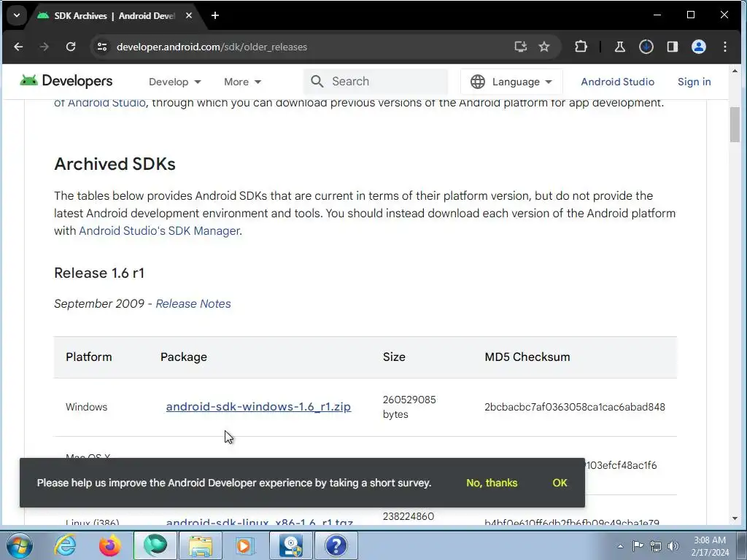Viewport: 747px width, 560px height.
Task: Select the SDK Archives tab
Action: (113, 16)
